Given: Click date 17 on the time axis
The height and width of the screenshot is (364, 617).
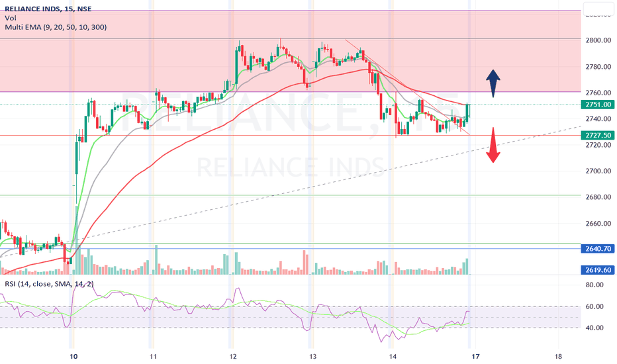Looking at the screenshot, I should coord(475,357).
